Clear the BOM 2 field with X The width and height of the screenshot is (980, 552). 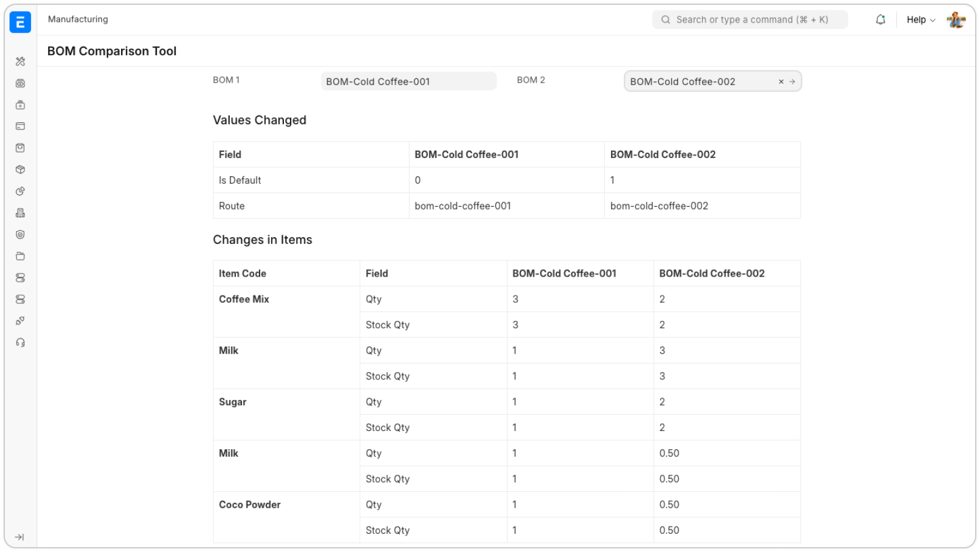(x=781, y=81)
